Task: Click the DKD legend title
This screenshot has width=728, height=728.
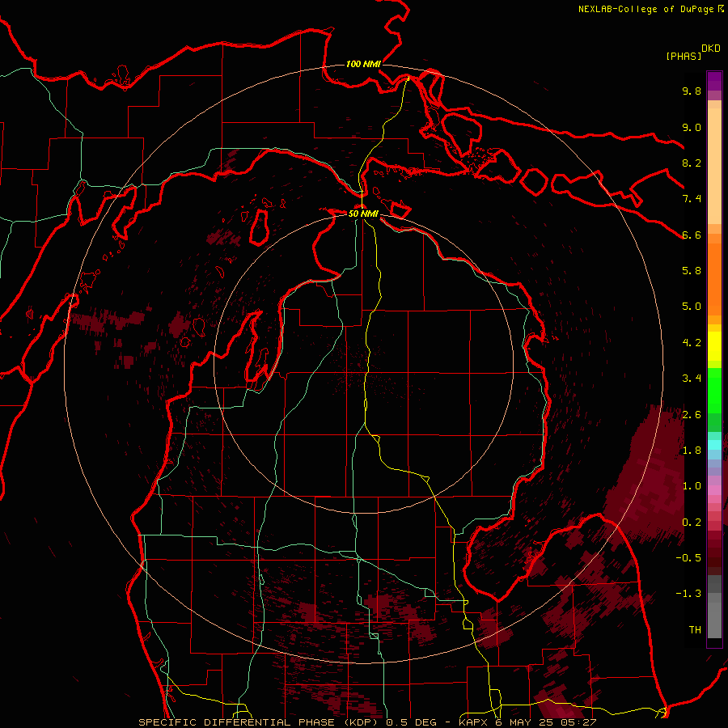Action: 711,49
